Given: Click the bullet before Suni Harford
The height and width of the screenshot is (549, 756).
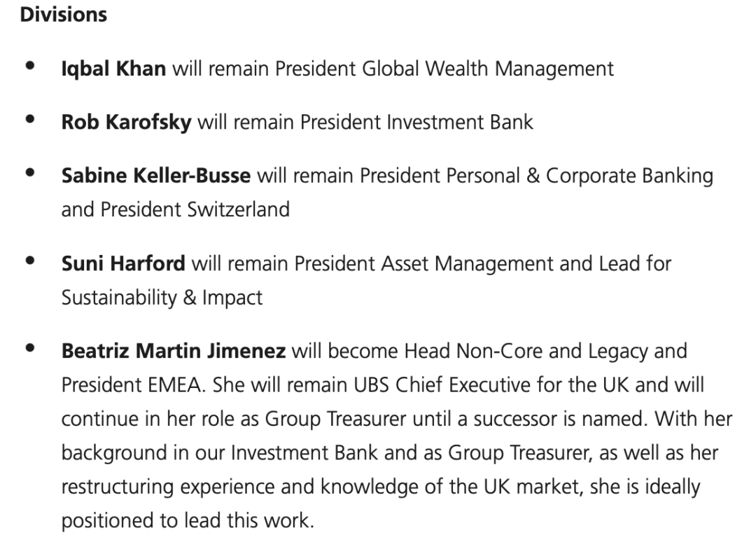Looking at the screenshot, I should click(x=30, y=260).
